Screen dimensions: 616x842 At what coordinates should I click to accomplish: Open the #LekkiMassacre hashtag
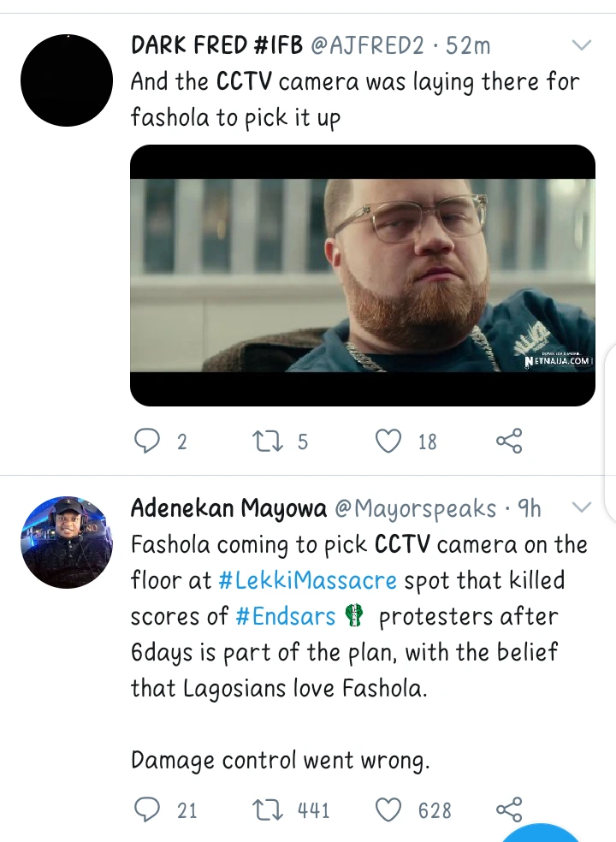pos(308,580)
